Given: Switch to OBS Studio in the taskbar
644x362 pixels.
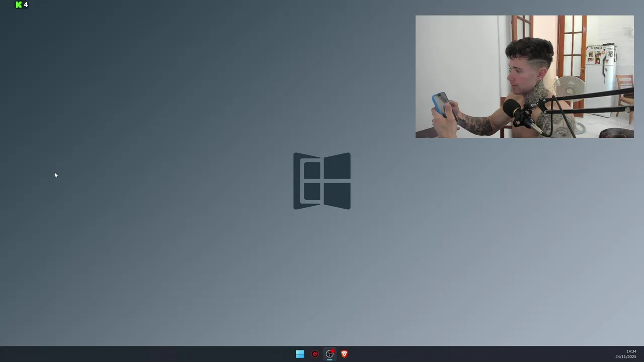Looking at the screenshot, I should (330, 354).
